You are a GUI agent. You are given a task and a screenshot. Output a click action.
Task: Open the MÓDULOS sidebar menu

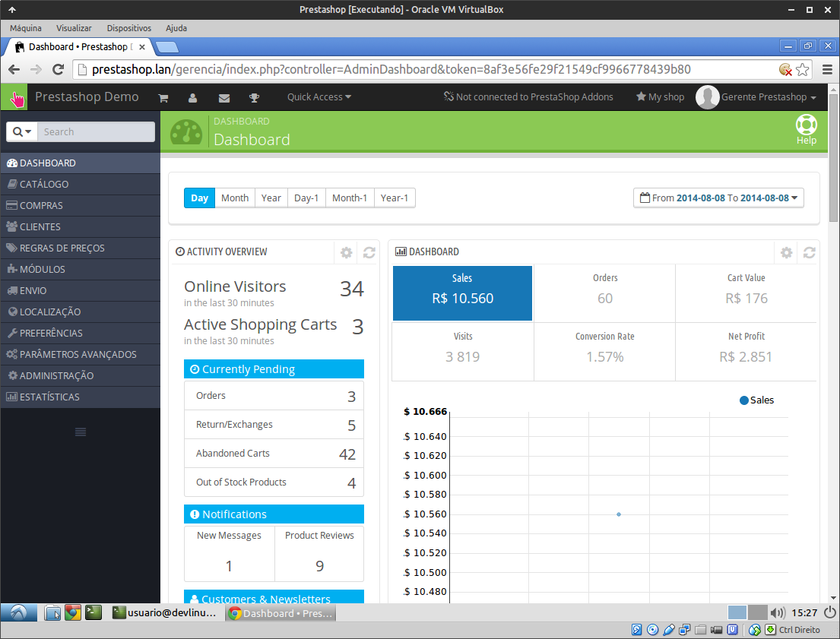(81, 270)
